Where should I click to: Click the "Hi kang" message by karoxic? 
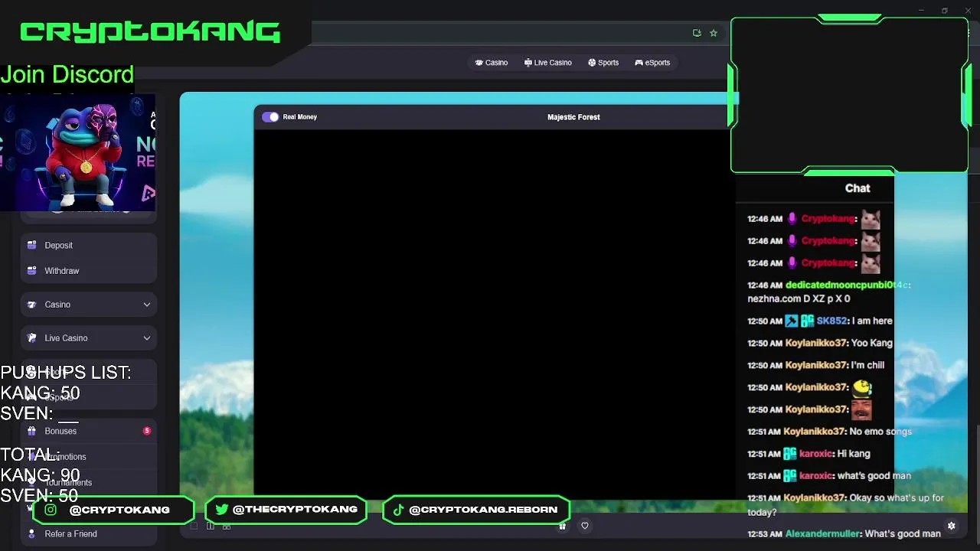(x=854, y=454)
